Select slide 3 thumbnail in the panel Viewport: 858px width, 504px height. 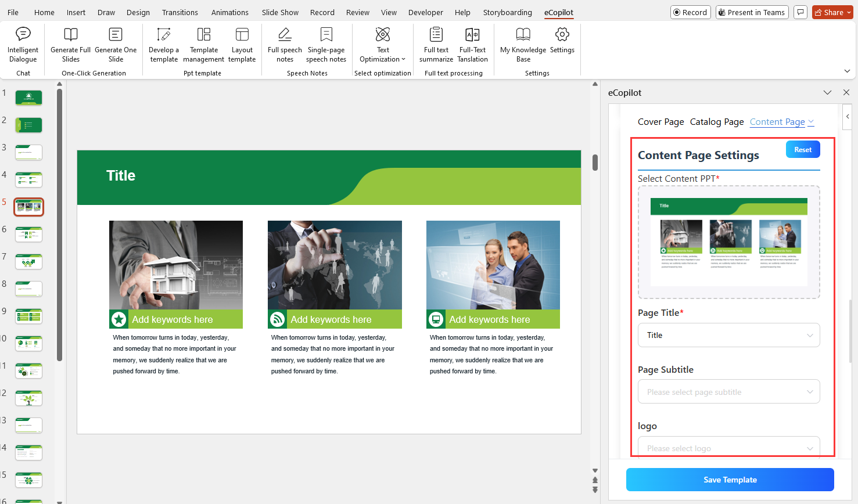coord(28,152)
